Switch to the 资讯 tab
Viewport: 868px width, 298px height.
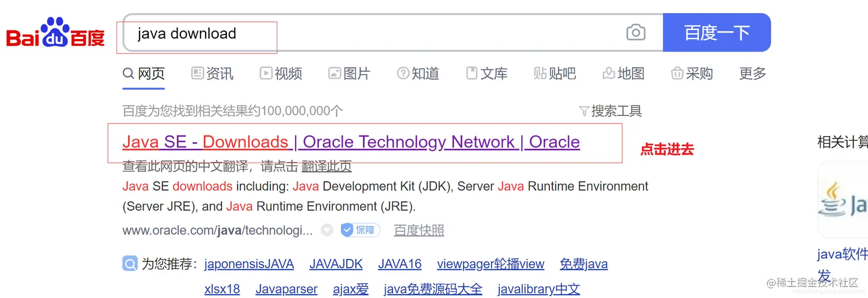coord(212,73)
